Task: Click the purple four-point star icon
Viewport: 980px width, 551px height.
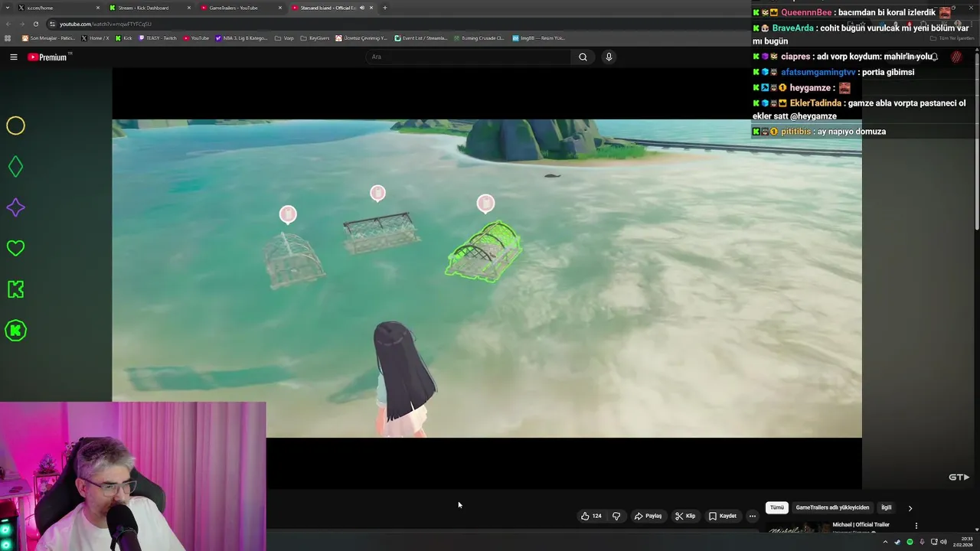Action: click(15, 207)
